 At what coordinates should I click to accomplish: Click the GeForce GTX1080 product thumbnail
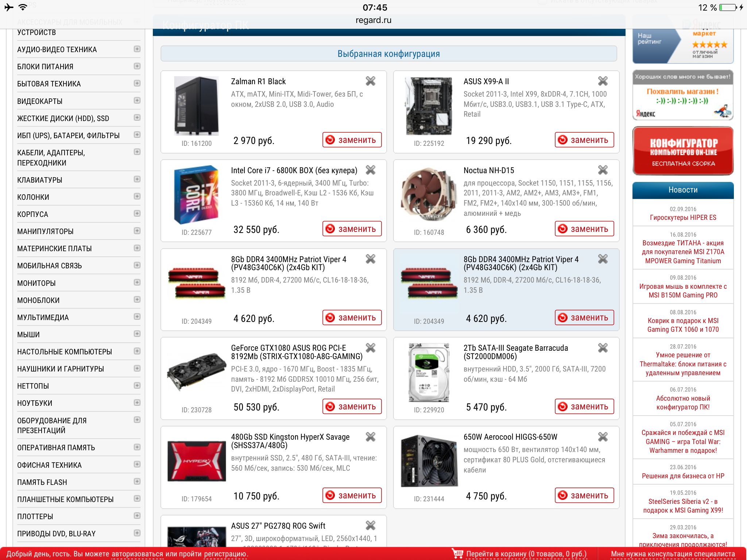point(197,372)
